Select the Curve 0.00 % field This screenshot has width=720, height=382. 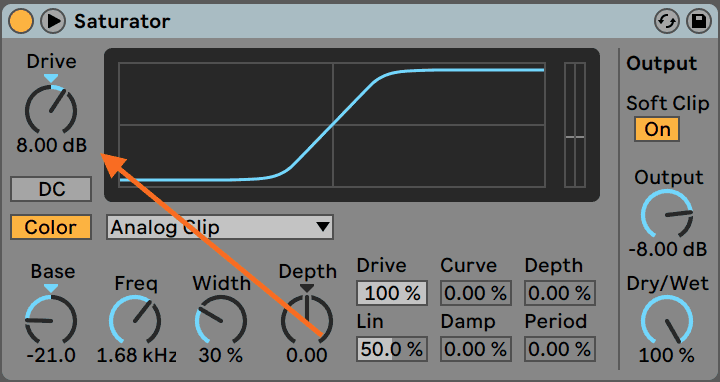476,293
